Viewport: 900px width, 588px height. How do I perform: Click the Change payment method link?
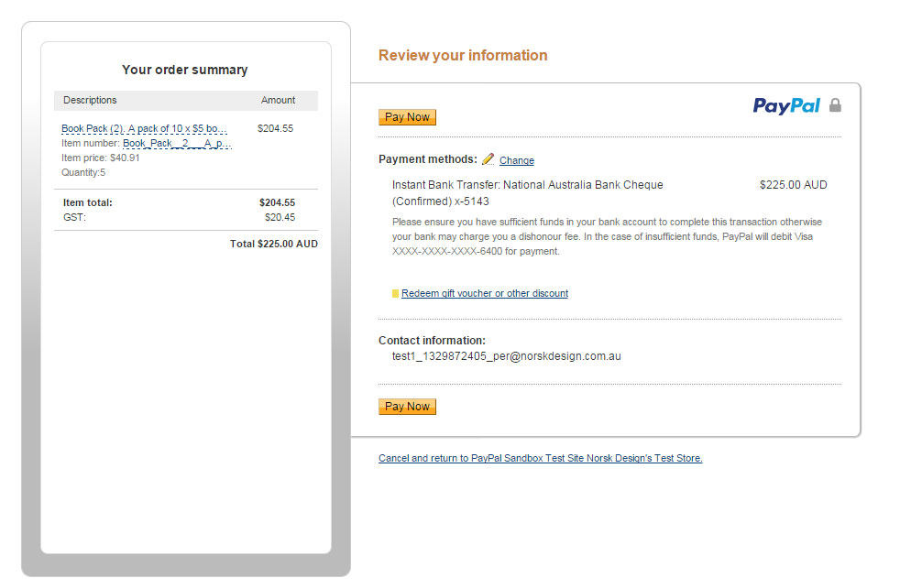(517, 160)
